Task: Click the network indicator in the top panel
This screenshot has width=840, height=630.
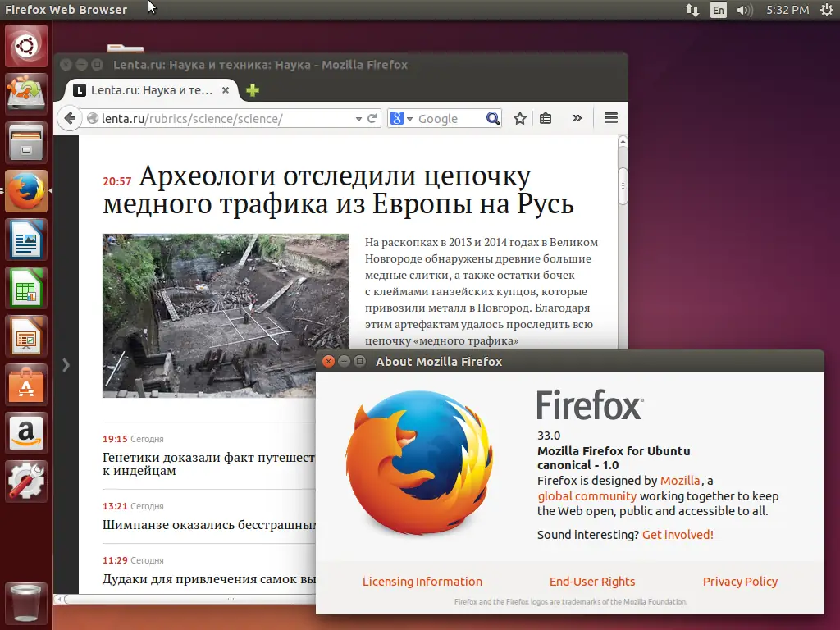Action: tap(692, 10)
